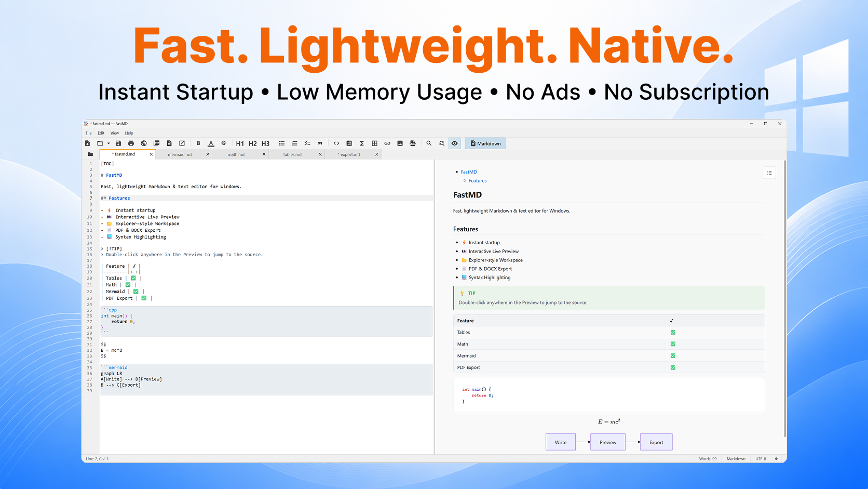This screenshot has height=489, width=868.
Task: Switch to the export.md tab
Action: pos(349,154)
